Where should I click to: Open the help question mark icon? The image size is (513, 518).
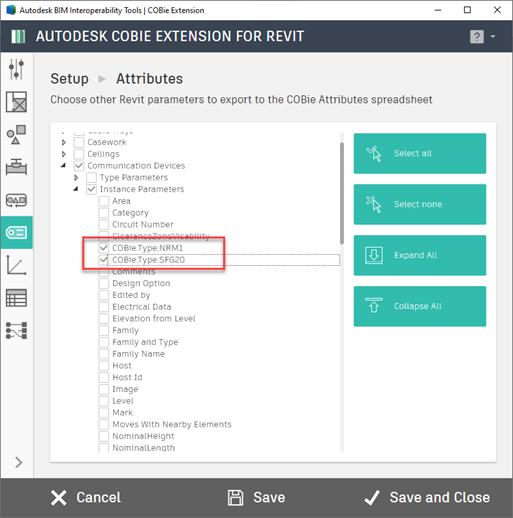(477, 37)
